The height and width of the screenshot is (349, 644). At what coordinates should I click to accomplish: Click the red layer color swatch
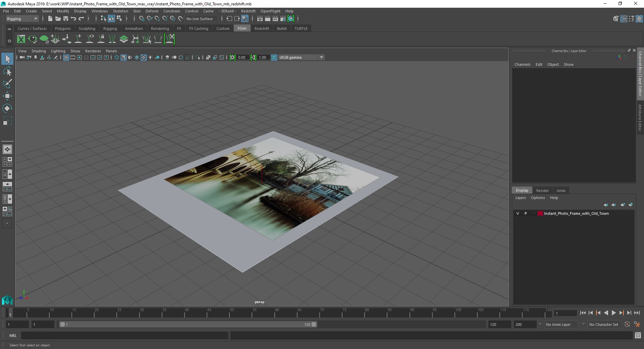(x=540, y=213)
